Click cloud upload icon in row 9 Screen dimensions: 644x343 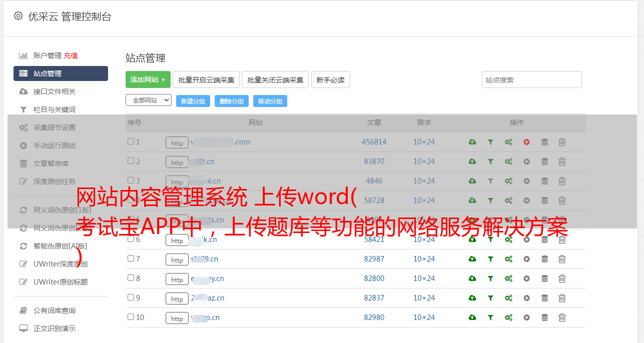point(472,298)
